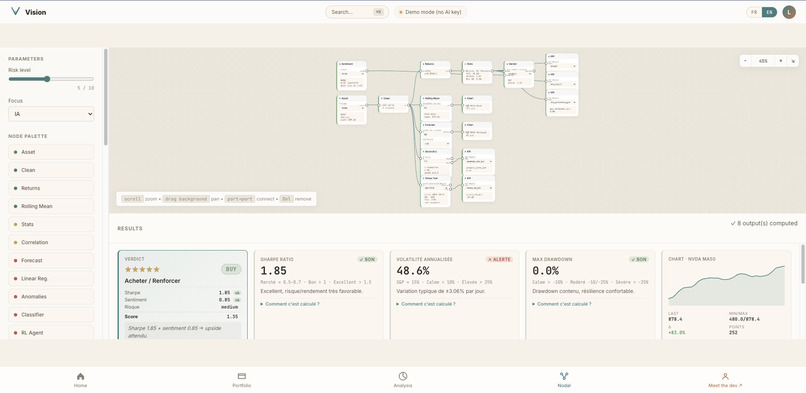Open ticker dropdown in the Asset node
This screenshot has width=806, height=393.
tap(353, 108)
